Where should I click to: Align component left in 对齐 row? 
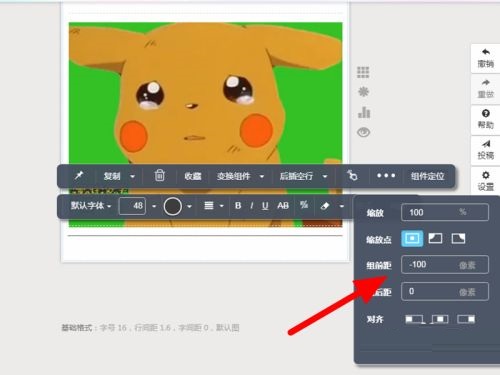coord(414,319)
